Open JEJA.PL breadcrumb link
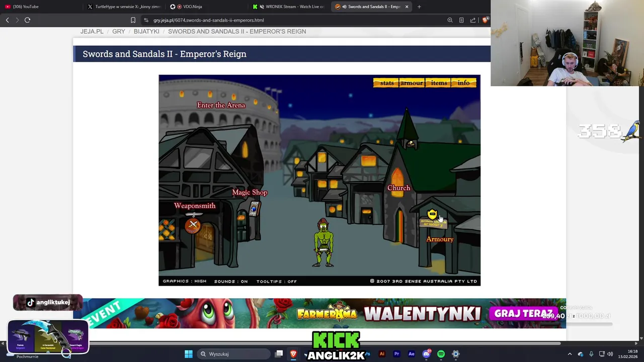Image resolution: width=644 pixels, height=362 pixels. pos(92,31)
